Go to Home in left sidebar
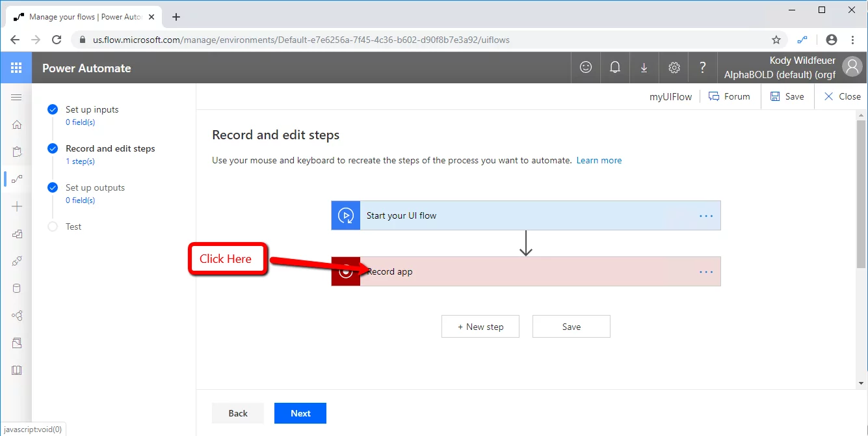The image size is (868, 436). click(x=17, y=124)
